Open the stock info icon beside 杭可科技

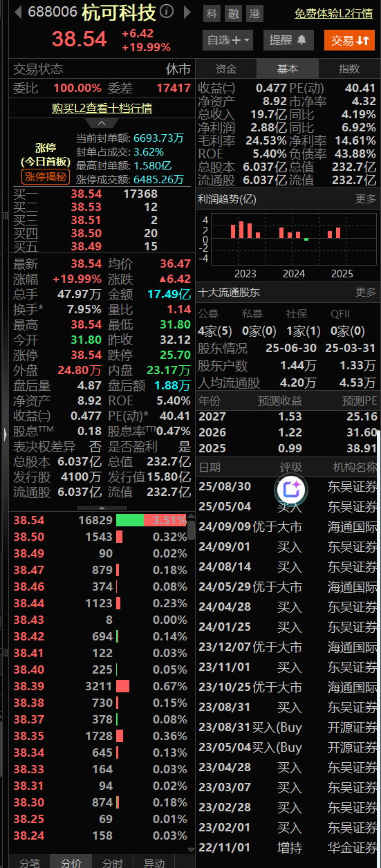[167, 12]
